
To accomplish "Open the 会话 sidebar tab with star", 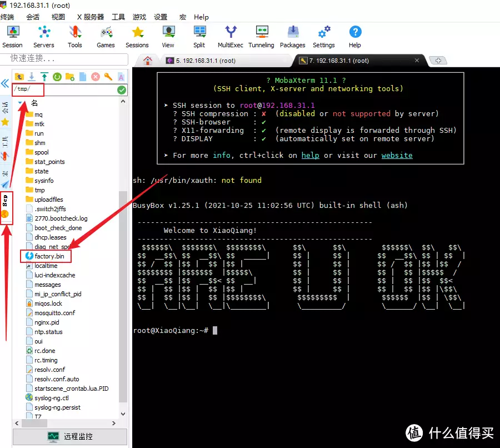I will pos(5,115).
